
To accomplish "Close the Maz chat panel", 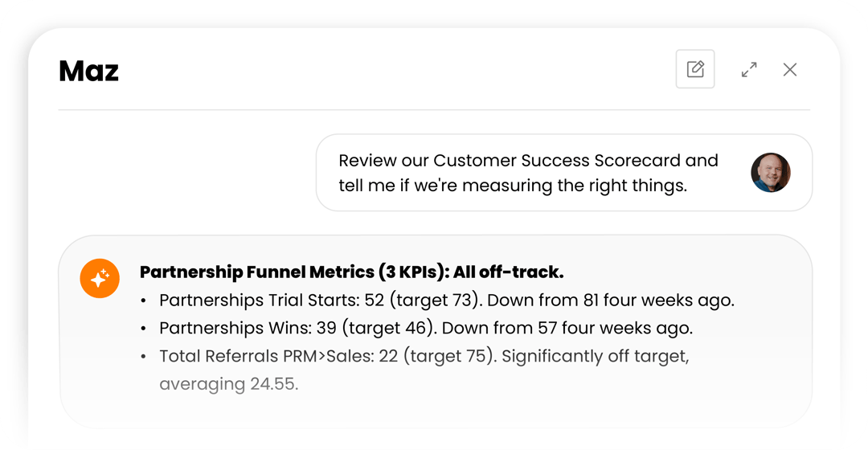I will pos(790,70).
